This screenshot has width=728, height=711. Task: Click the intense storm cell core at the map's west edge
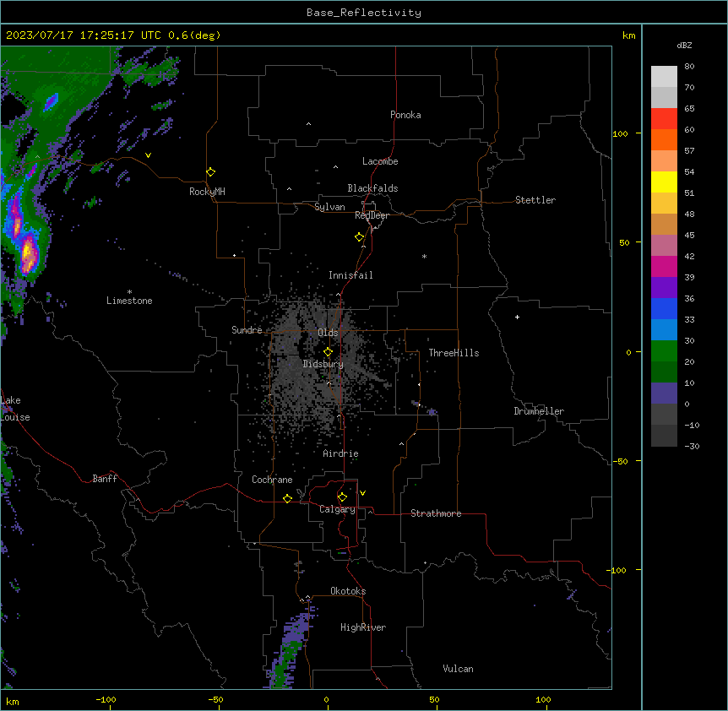(x=29, y=254)
